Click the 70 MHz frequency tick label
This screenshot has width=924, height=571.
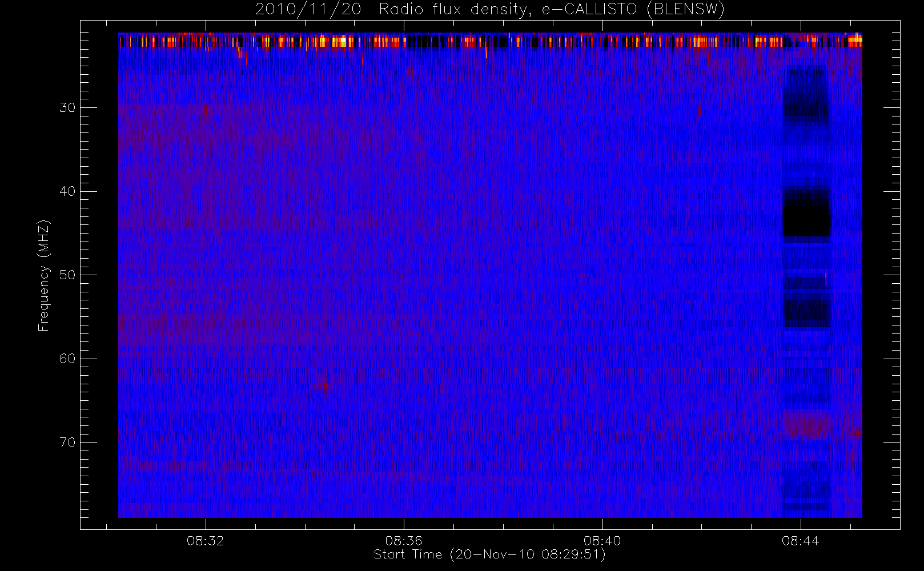pyautogui.click(x=67, y=443)
